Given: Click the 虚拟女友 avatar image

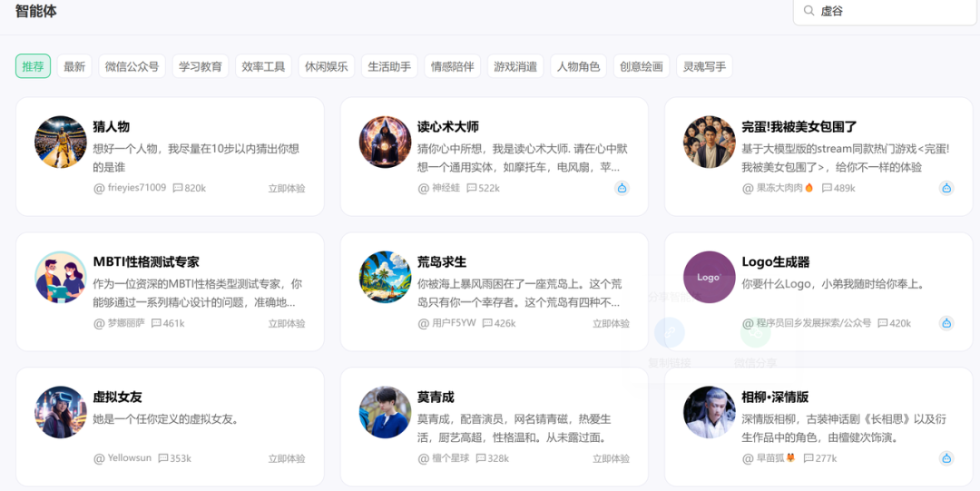Looking at the screenshot, I should (x=61, y=412).
